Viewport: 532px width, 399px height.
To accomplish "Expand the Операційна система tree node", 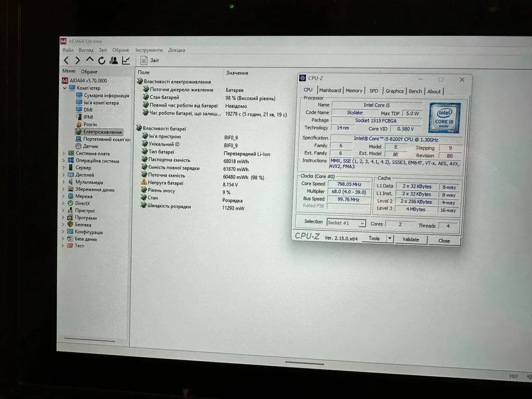I will click(64, 160).
